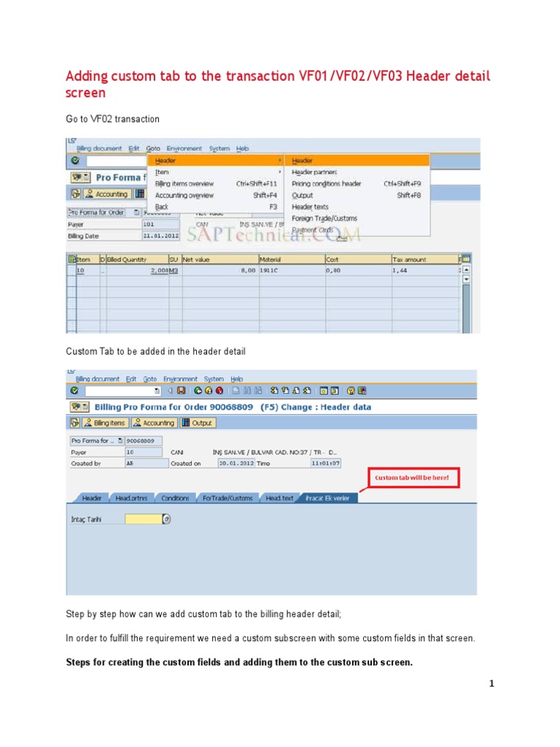The width and height of the screenshot is (560, 747).
Task: Open Environment menu in the lower SAP window
Action: tap(180, 379)
